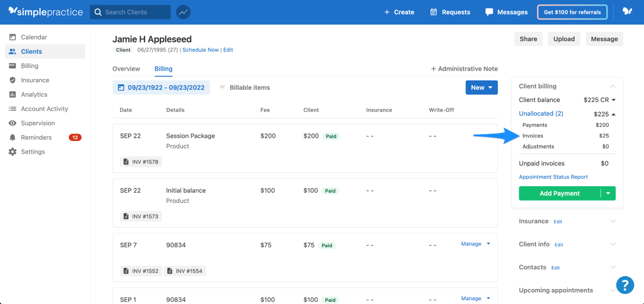Click the butterfly account icon

627,11
